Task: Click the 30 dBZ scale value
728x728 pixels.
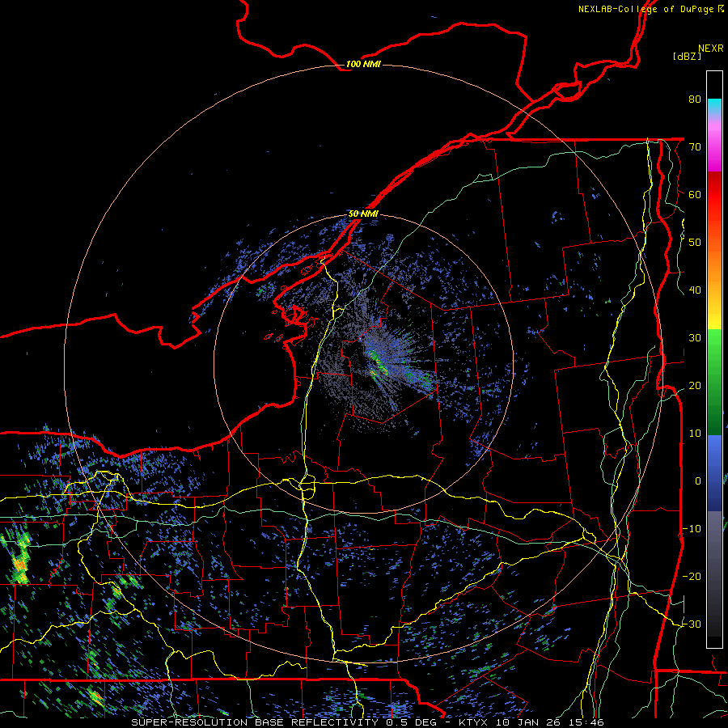Action: point(695,337)
